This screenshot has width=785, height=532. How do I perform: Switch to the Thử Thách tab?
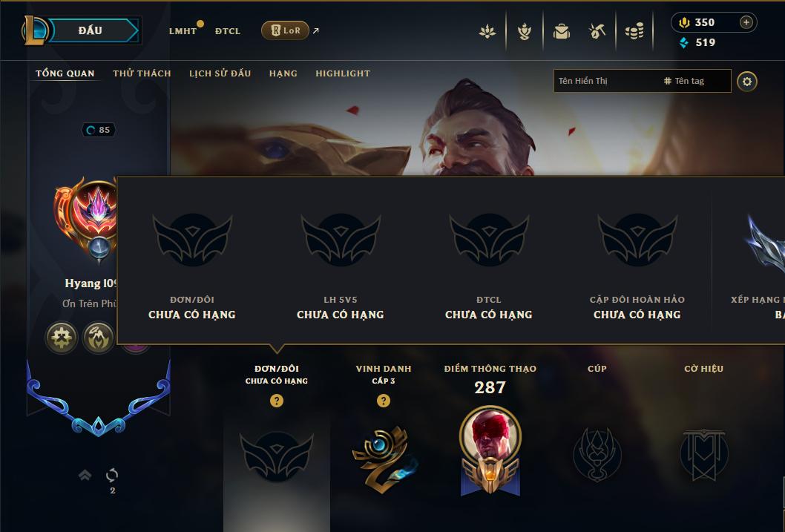tap(142, 73)
